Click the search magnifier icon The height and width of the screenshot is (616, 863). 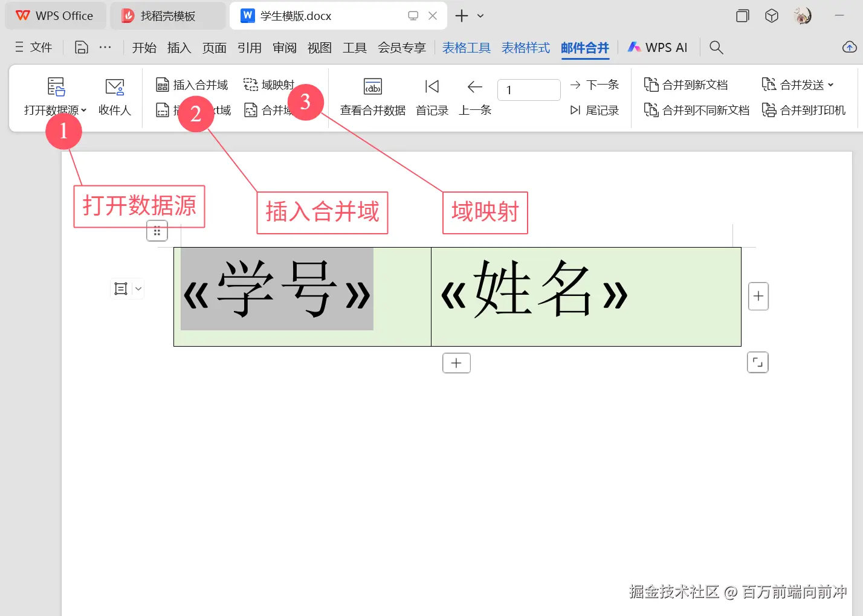click(x=716, y=47)
